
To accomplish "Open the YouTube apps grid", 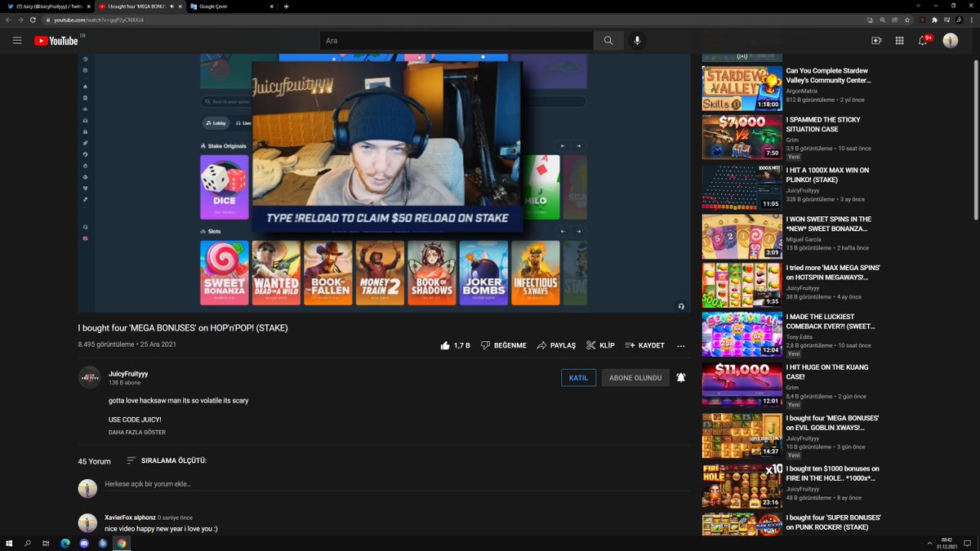I will [x=900, y=40].
